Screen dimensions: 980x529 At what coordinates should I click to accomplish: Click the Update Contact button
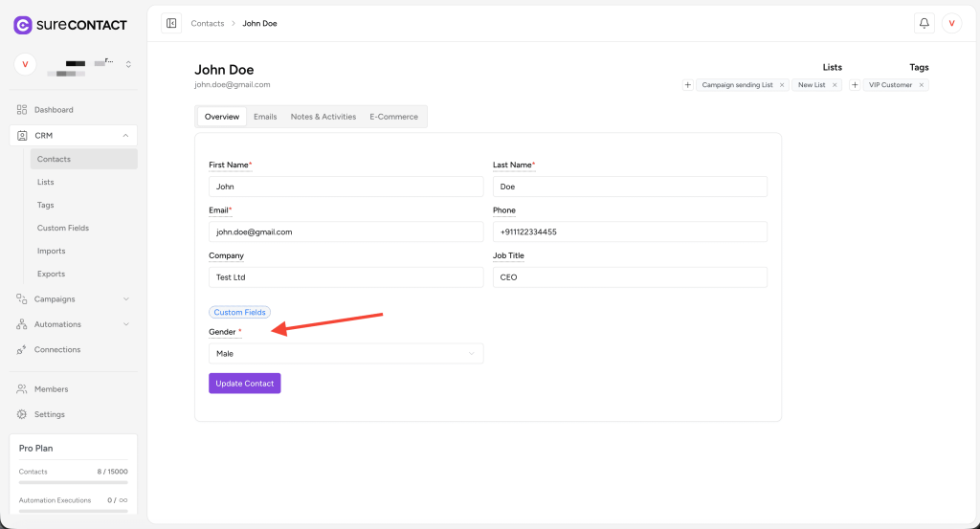pyautogui.click(x=244, y=384)
